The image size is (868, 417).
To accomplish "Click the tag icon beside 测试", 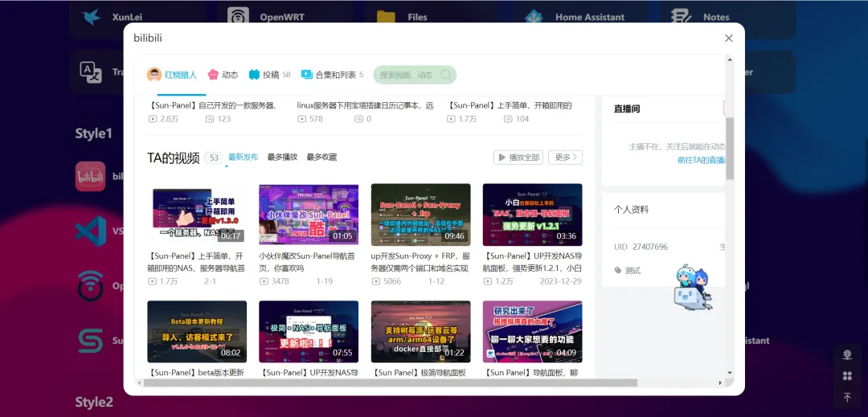I will click(618, 271).
